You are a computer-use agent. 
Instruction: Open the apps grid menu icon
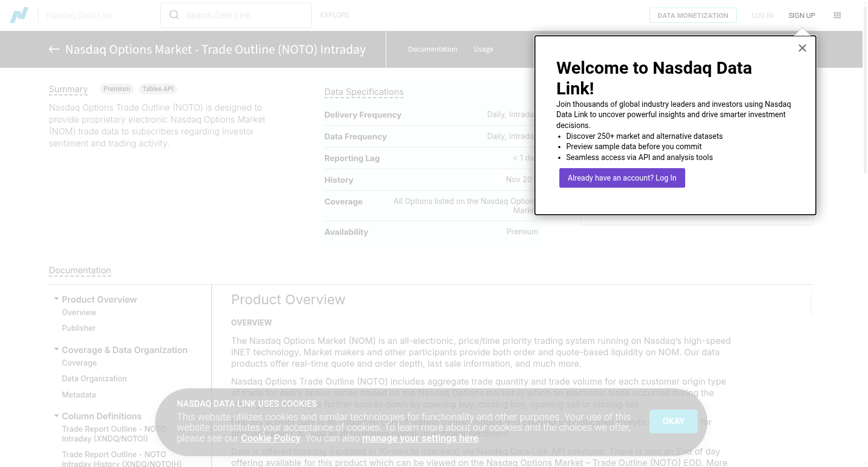[837, 15]
